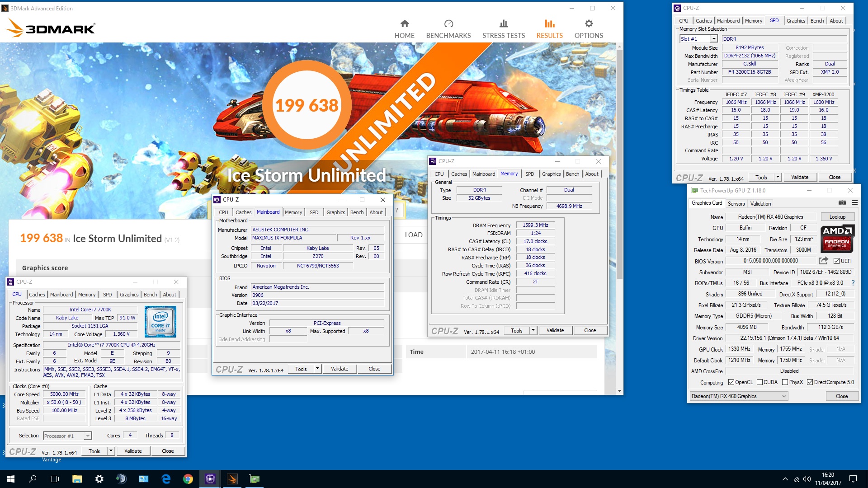Open SPD tab in CPU-Z Memory window
This screenshot has height=488, width=868.
pyautogui.click(x=529, y=174)
